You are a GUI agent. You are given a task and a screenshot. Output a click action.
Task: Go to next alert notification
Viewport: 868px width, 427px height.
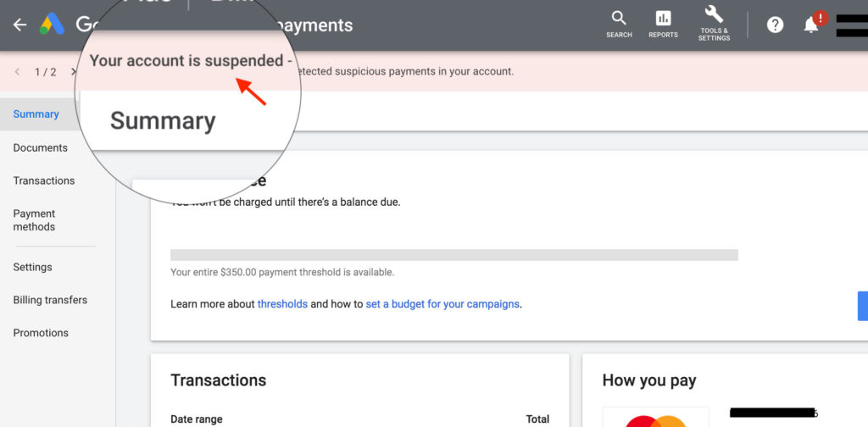click(74, 72)
